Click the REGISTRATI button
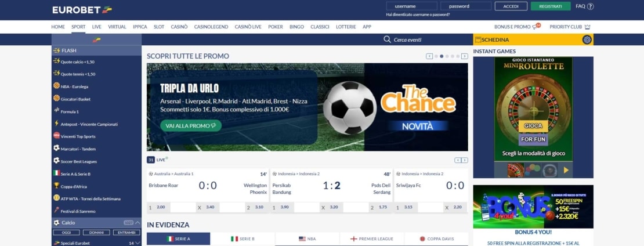This screenshot has height=246, width=644. (550, 6)
